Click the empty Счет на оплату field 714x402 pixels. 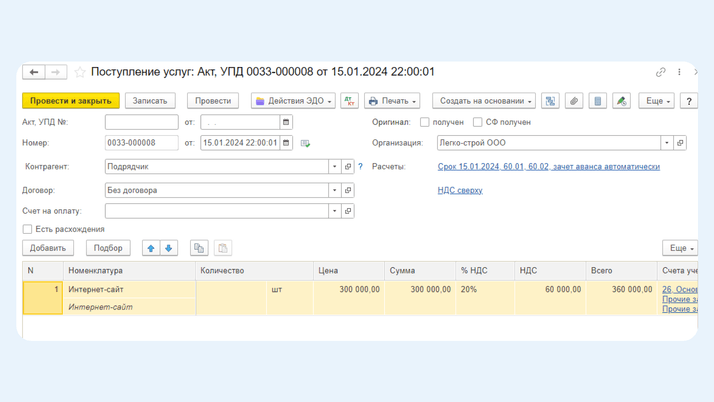[x=217, y=211]
